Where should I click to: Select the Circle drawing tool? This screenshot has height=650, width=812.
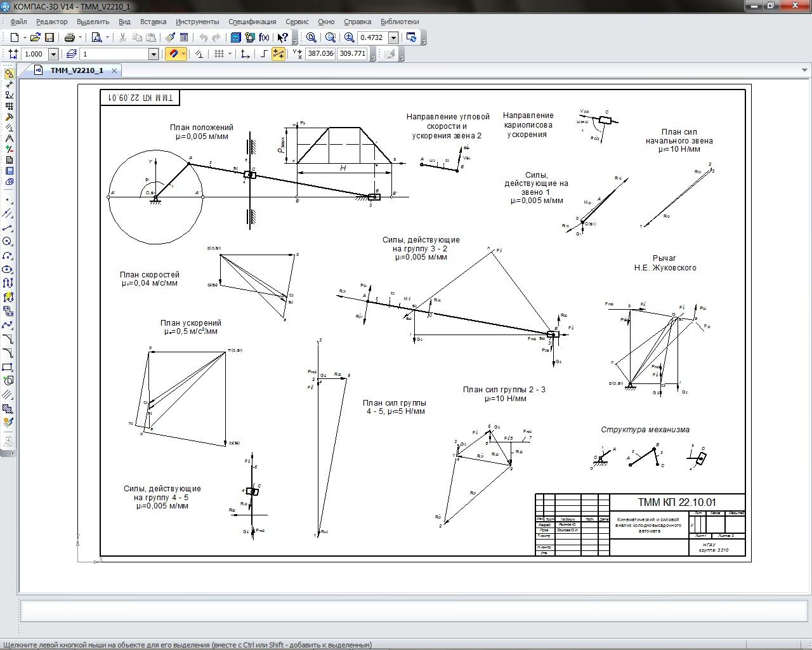[8, 242]
